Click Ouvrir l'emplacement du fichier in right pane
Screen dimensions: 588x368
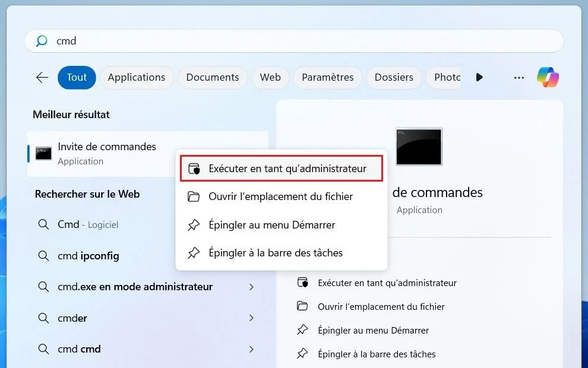pos(381,307)
